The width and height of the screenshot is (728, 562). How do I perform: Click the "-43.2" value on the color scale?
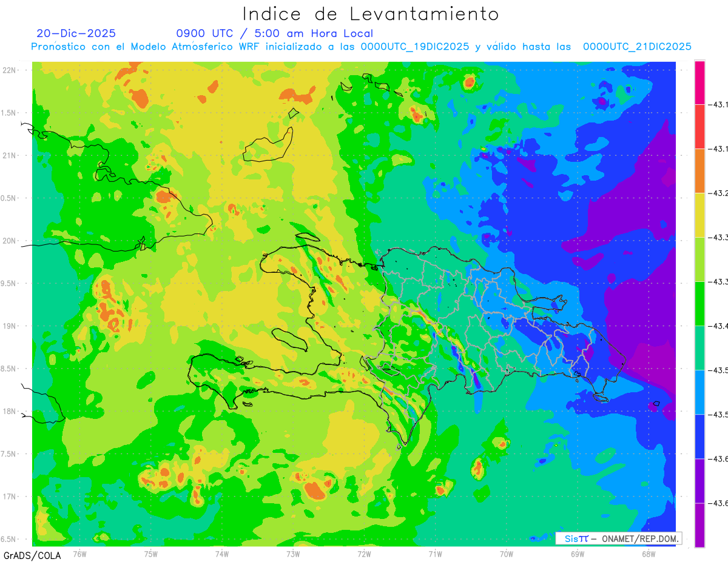coord(720,193)
